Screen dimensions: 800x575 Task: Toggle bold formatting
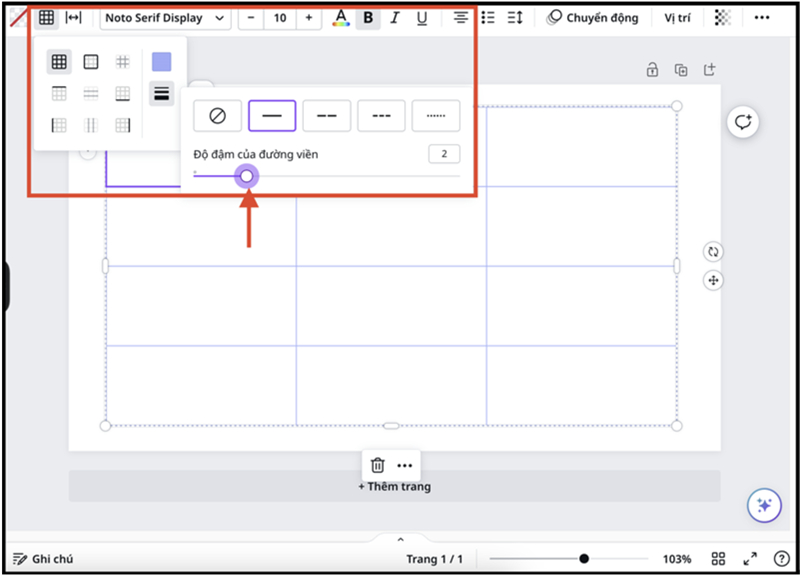coord(368,18)
